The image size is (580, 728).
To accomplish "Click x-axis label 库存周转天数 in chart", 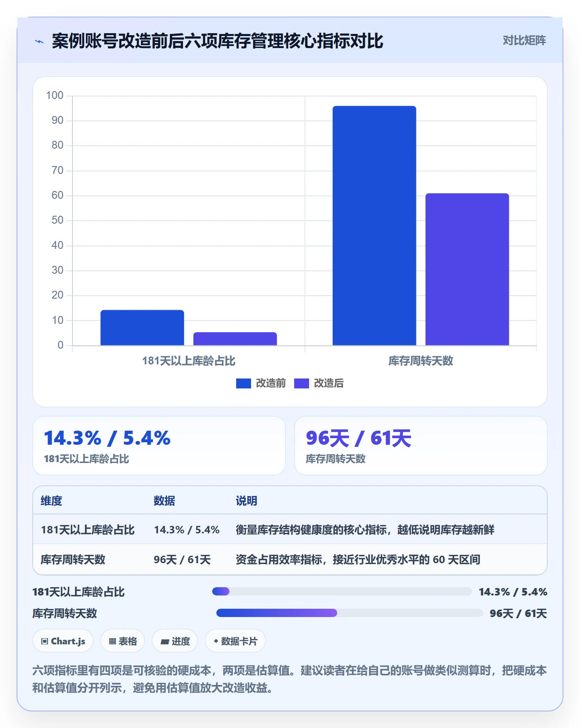I will coord(421,361).
